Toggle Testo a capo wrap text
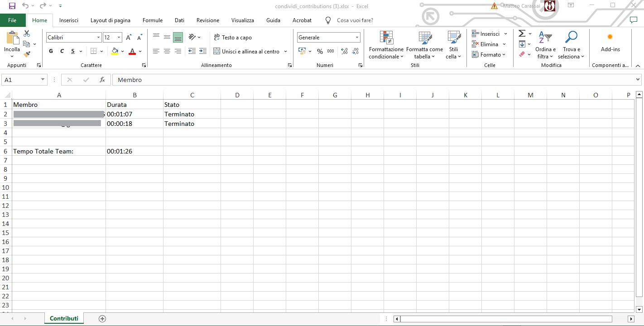 pos(233,38)
